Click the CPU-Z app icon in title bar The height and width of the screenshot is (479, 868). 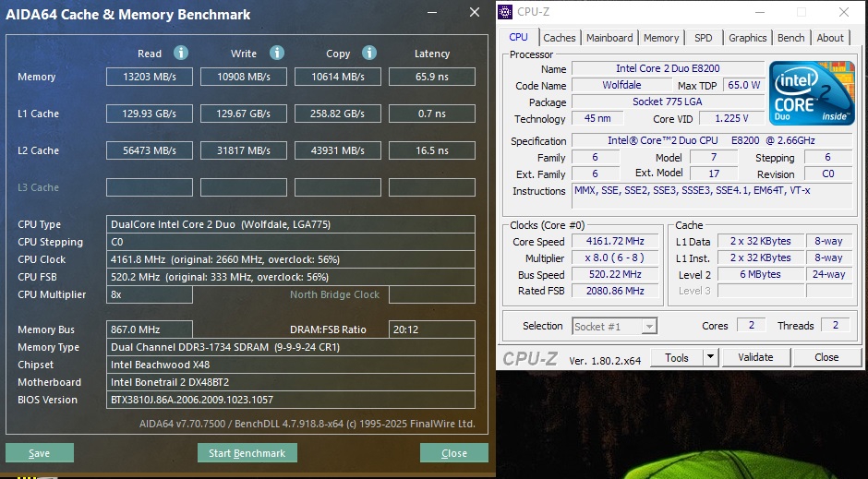tap(505, 12)
